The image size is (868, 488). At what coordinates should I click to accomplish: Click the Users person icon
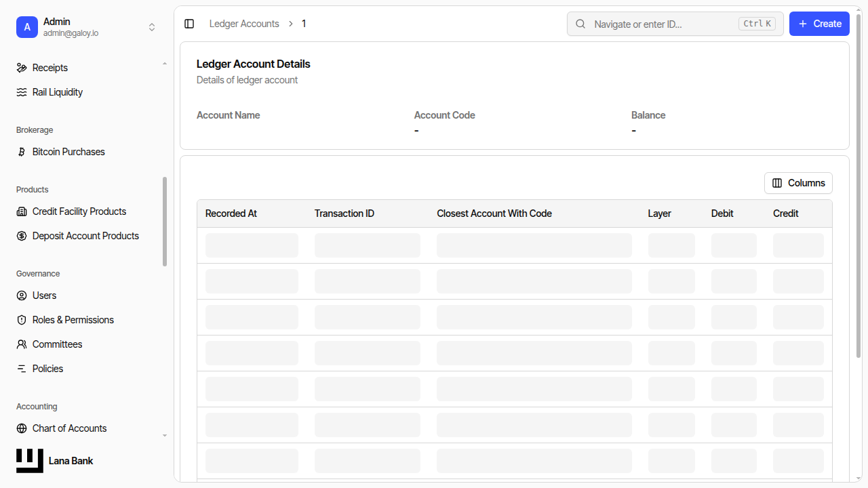pos(22,296)
